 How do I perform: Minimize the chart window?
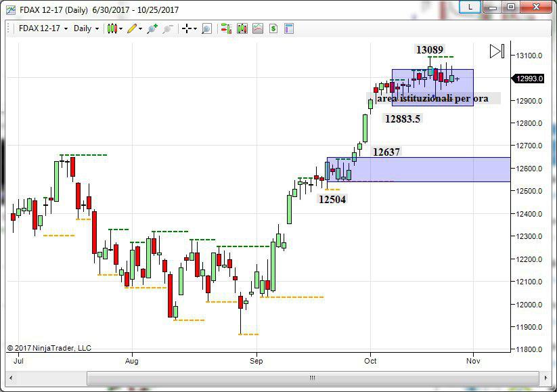(x=492, y=7)
